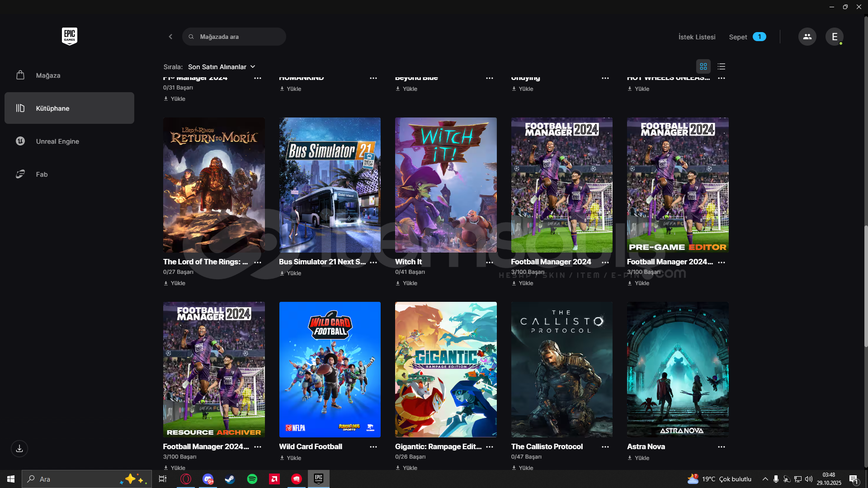
Task: Open Spotify from the taskbar
Action: [252, 479]
